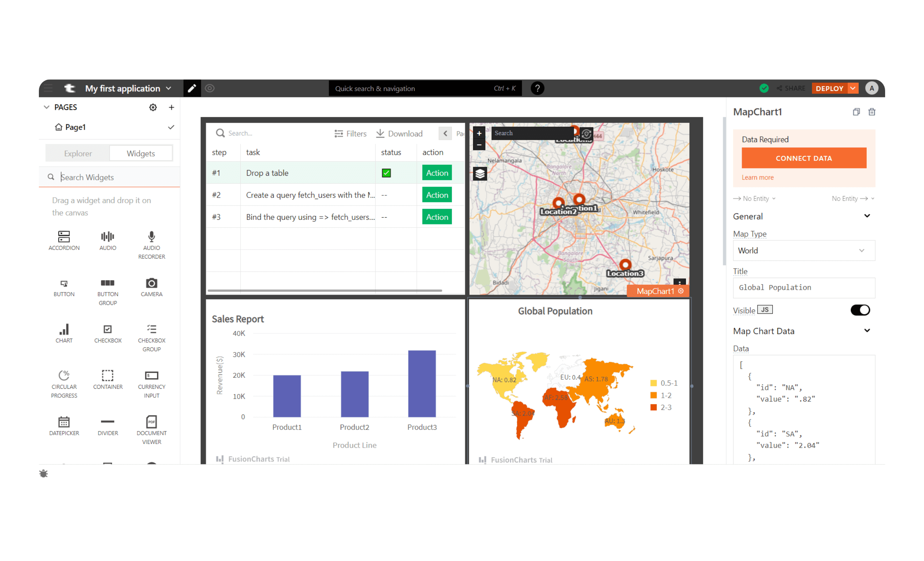Select the Accordion widget
Screen dimensions: 924x561
click(64, 241)
